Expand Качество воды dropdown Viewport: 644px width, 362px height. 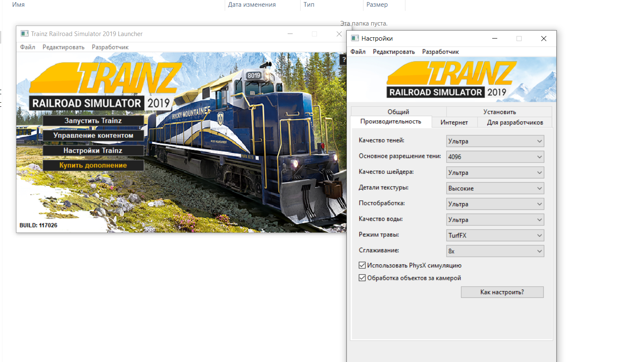click(495, 220)
